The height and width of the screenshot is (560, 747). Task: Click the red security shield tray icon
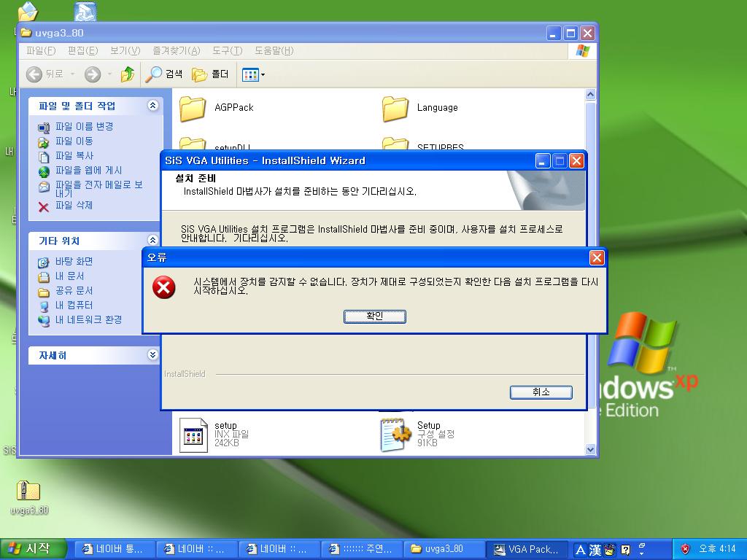[685, 549]
